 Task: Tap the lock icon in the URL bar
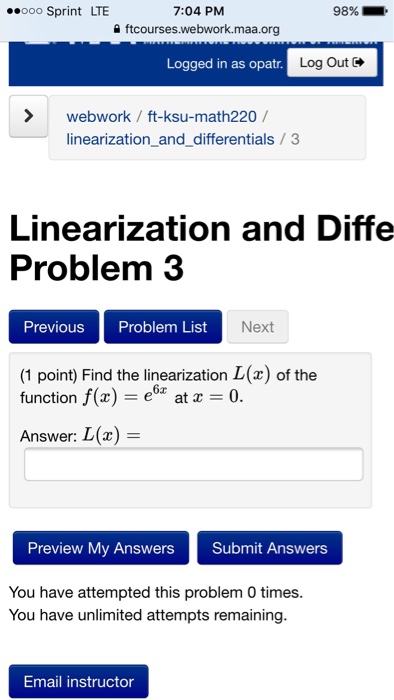tap(117, 29)
